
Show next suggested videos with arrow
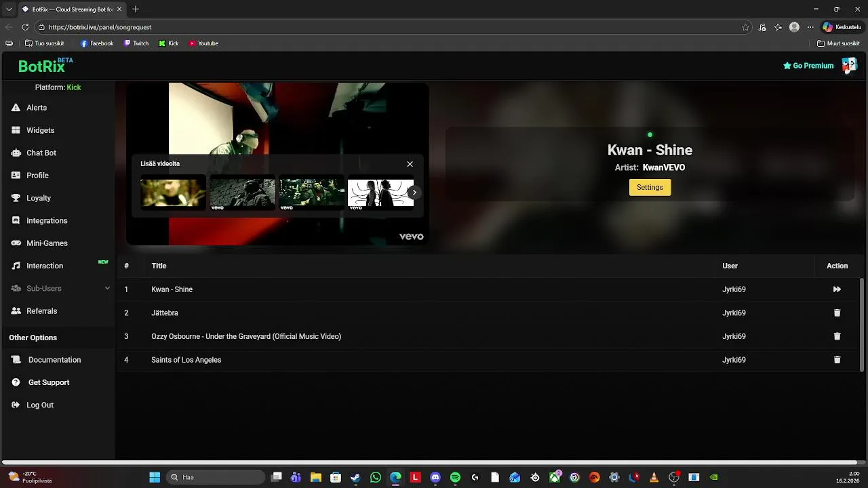[x=414, y=192]
